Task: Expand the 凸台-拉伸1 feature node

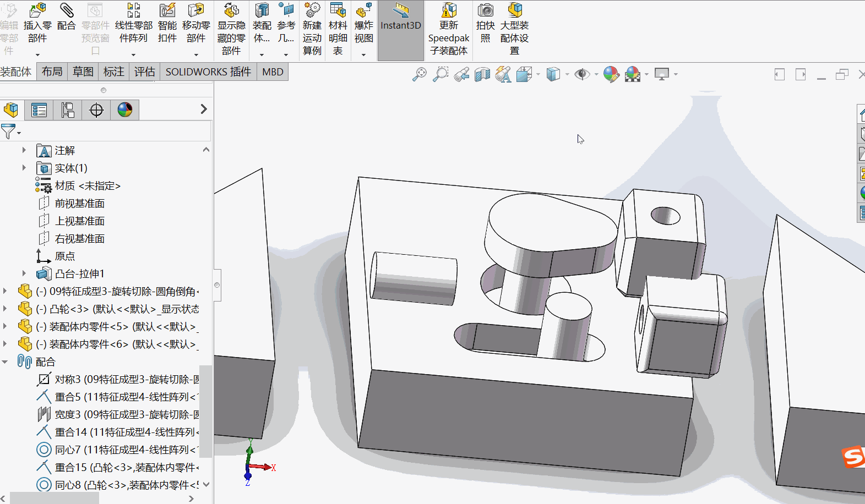Action: (x=24, y=273)
